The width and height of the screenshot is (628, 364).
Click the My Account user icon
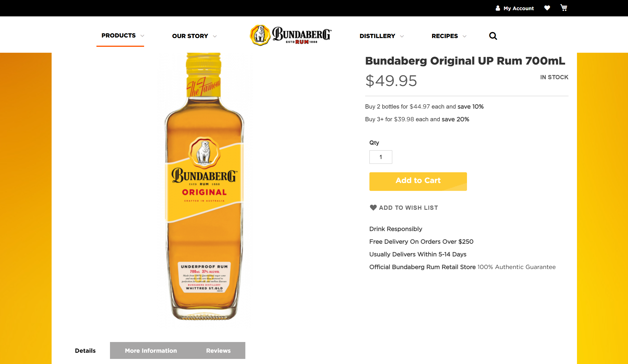coord(498,8)
